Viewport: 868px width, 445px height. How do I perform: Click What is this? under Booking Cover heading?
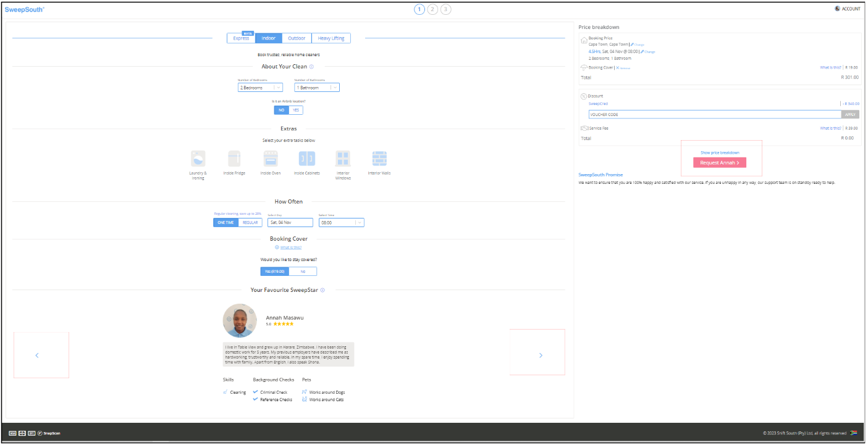tap(290, 247)
